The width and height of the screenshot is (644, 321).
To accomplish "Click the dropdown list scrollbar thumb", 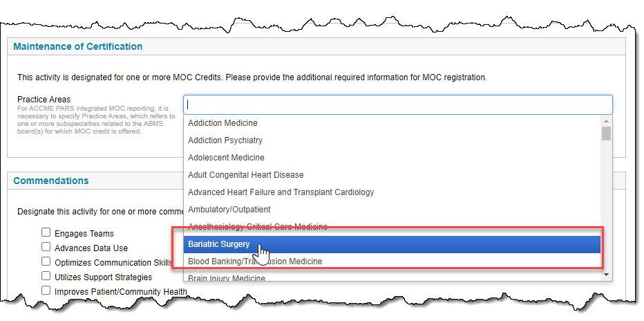I will pyautogui.click(x=606, y=134).
